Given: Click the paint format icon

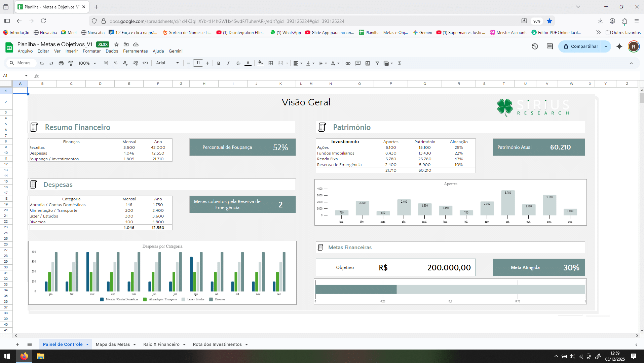Looking at the screenshot, I should [x=71, y=63].
